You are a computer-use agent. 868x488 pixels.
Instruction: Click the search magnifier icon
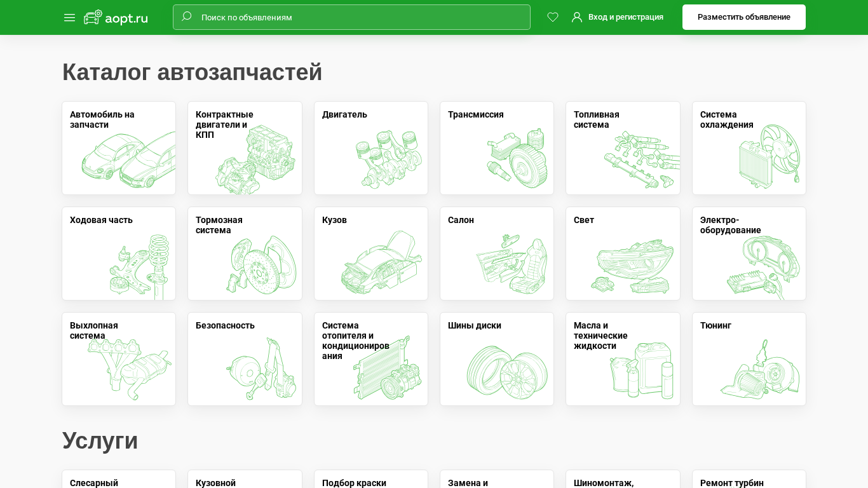coord(186,17)
